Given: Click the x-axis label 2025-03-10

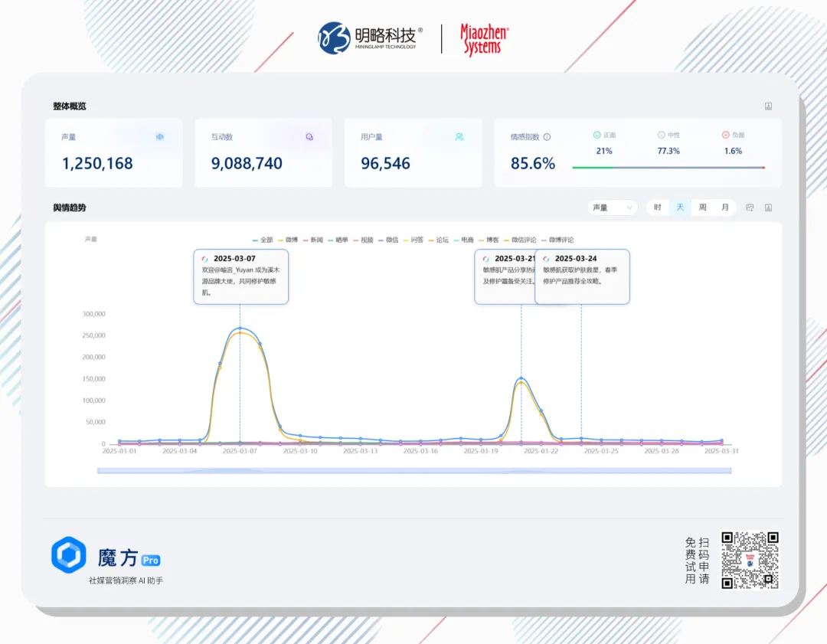Looking at the screenshot, I should (x=300, y=451).
